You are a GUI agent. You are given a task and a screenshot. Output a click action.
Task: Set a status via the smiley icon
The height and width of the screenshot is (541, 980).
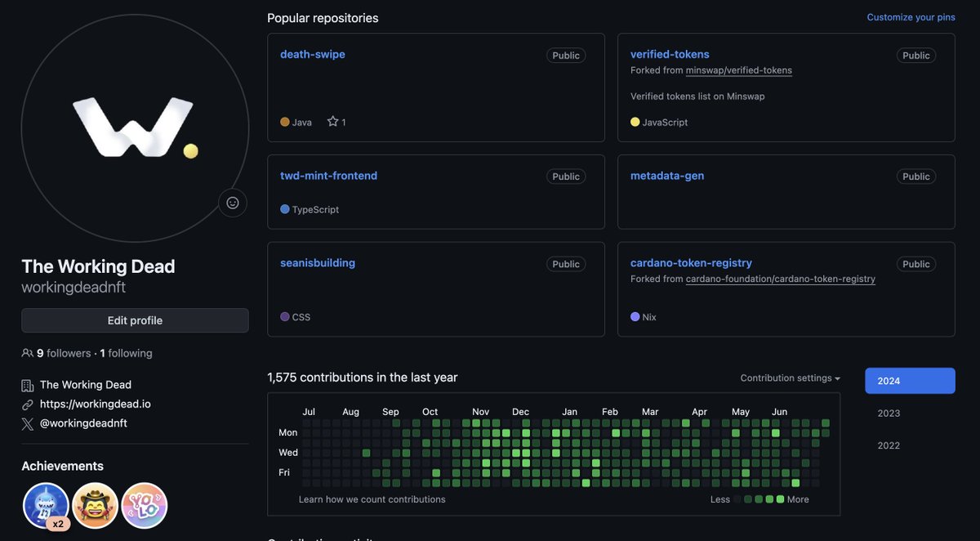233,202
